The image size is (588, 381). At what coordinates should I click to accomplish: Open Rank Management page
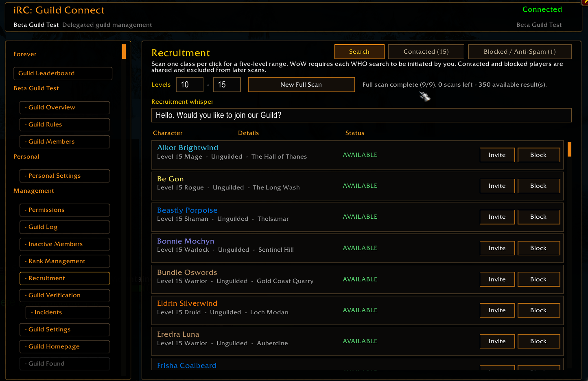(x=65, y=261)
